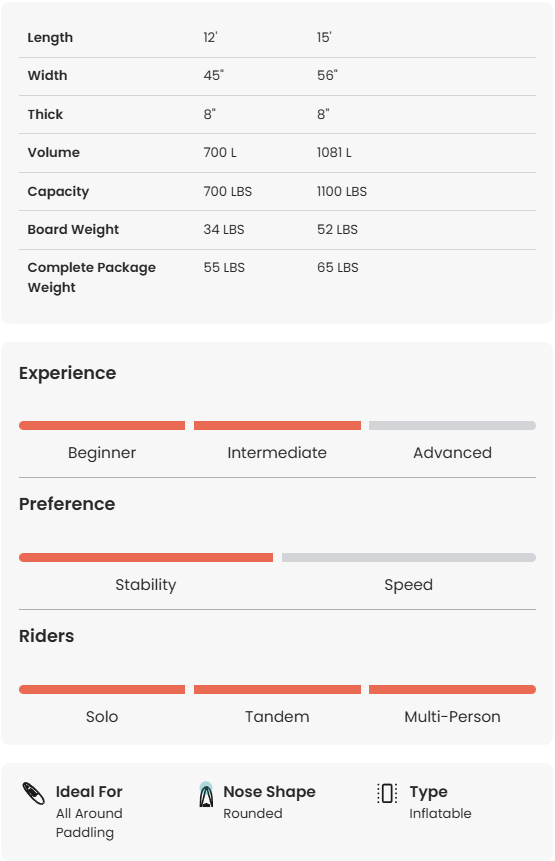The image size is (555, 861).
Task: Click the inflatable Type icon
Action: click(x=387, y=793)
